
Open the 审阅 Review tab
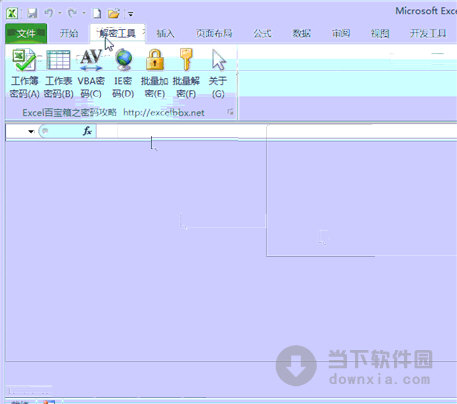341,33
